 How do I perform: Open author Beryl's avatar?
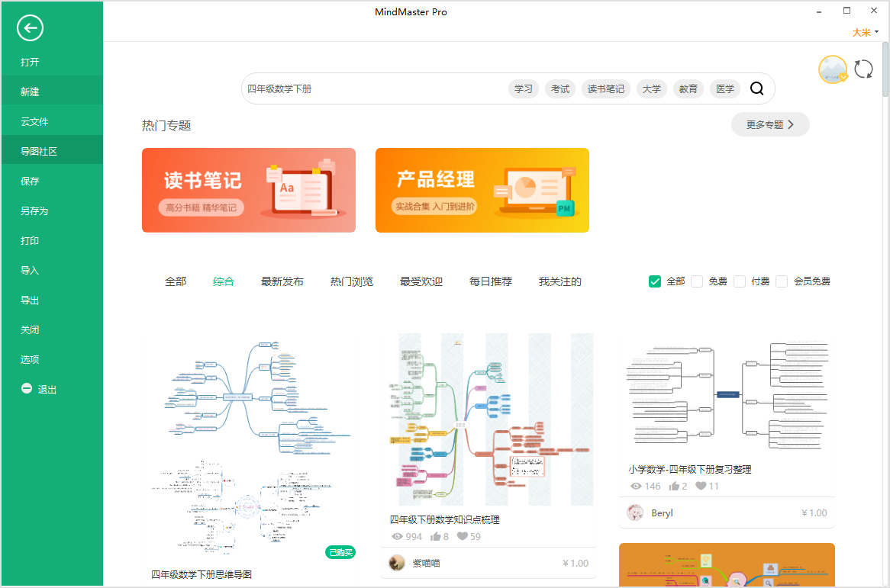pos(635,512)
